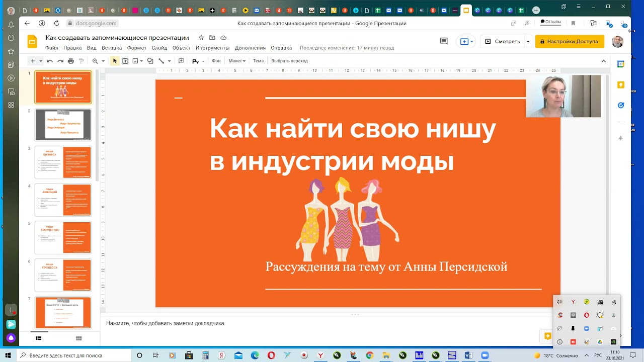Open Google Calendar side panel icon
The width and height of the screenshot is (644, 362).
621,64
